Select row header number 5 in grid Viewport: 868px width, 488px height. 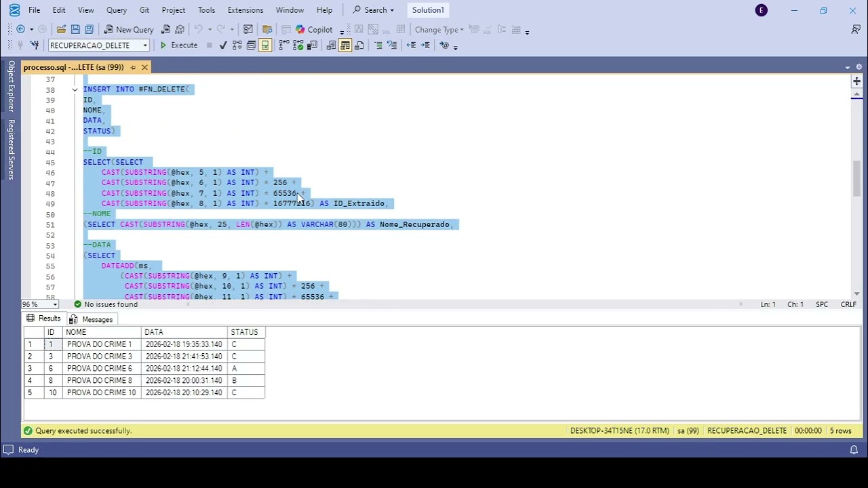click(33, 393)
